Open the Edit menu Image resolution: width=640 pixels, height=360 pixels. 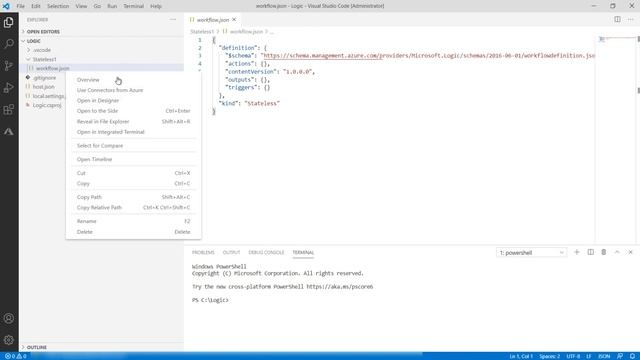tap(36, 6)
